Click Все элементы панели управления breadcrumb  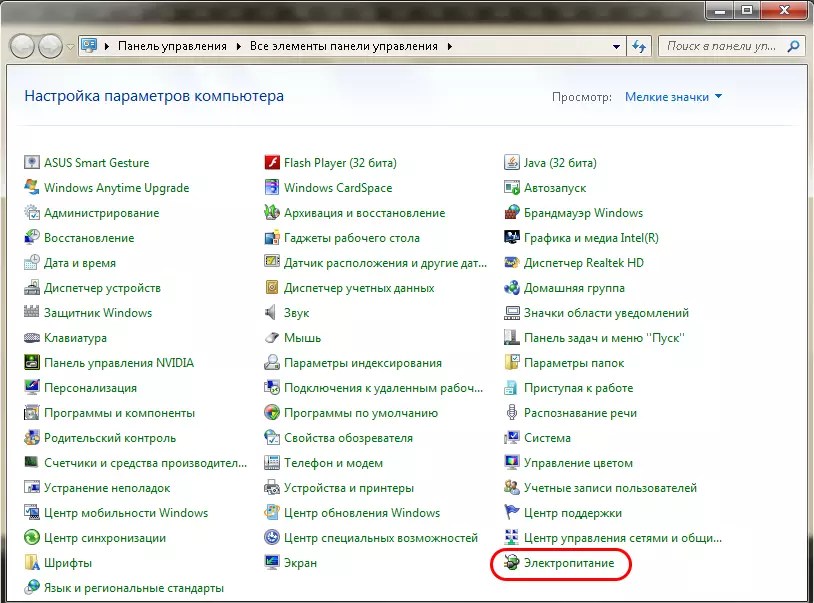pos(344,46)
